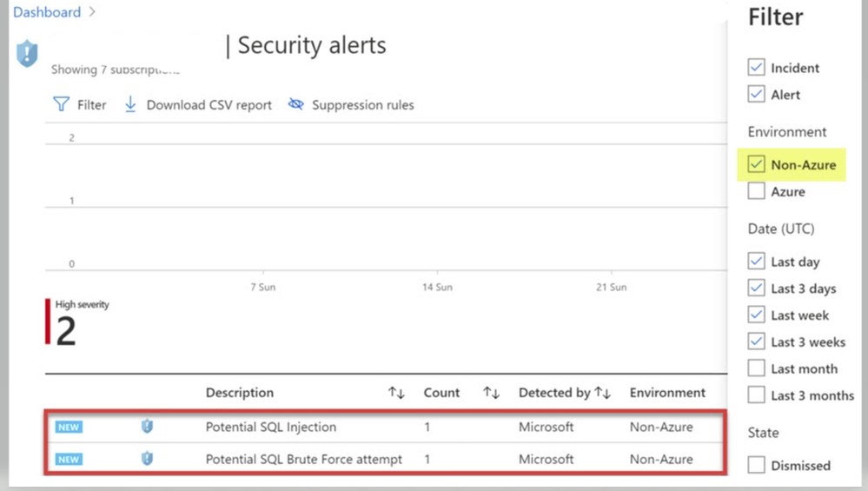Click shield icon for Potential SQL Injection
The width and height of the screenshot is (868, 491).
(147, 426)
